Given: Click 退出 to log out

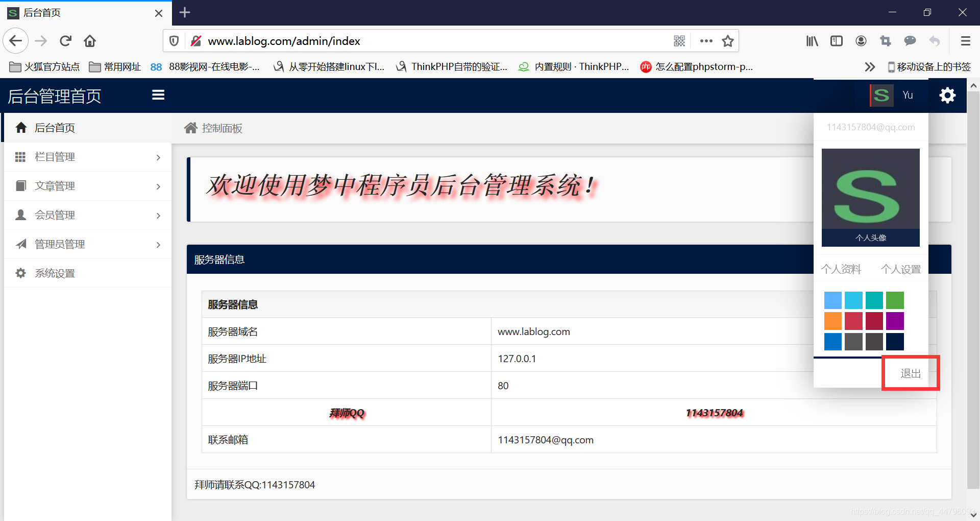Looking at the screenshot, I should (x=911, y=373).
